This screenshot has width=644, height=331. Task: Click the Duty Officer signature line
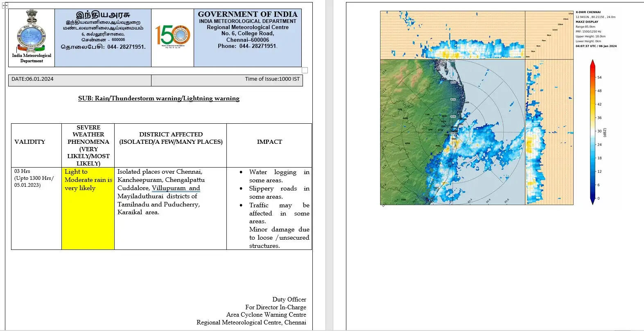289,299
